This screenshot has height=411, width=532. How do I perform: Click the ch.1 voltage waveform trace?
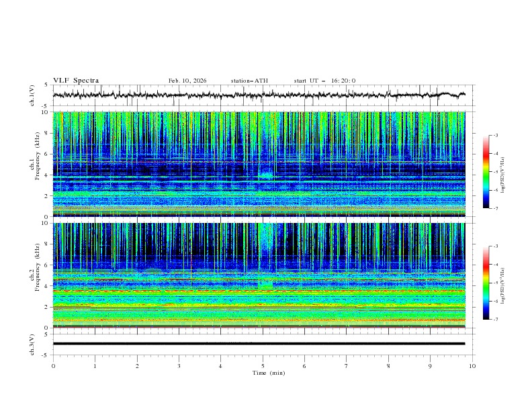pyautogui.click(x=259, y=95)
